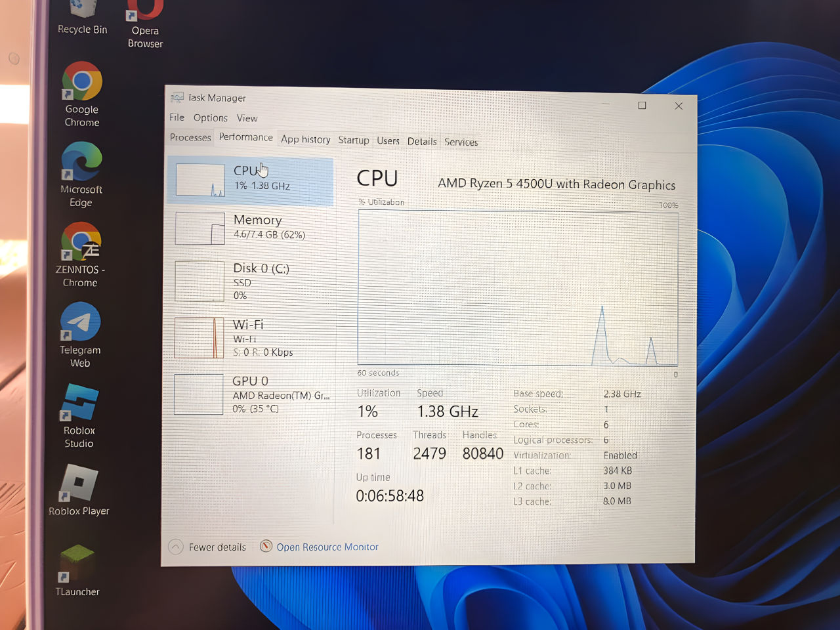The image size is (840, 630).
Task: Switch to the Startup tab
Action: (x=353, y=140)
